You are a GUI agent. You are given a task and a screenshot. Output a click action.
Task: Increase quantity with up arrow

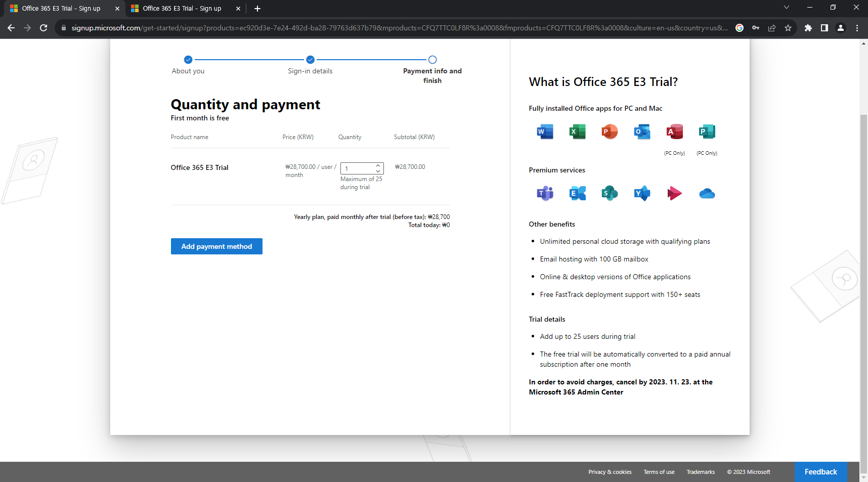pos(378,165)
